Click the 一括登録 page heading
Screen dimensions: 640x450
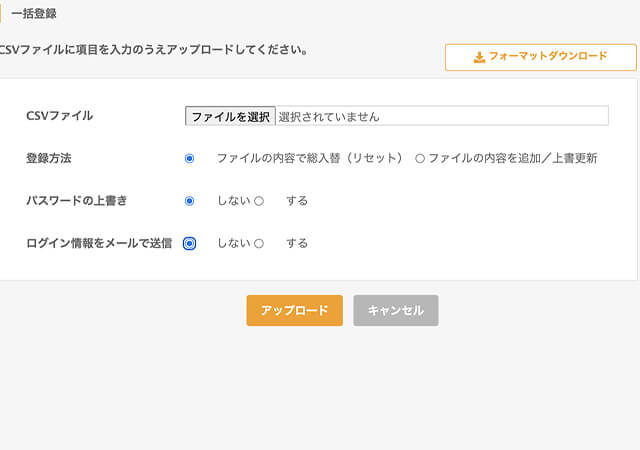tap(34, 14)
